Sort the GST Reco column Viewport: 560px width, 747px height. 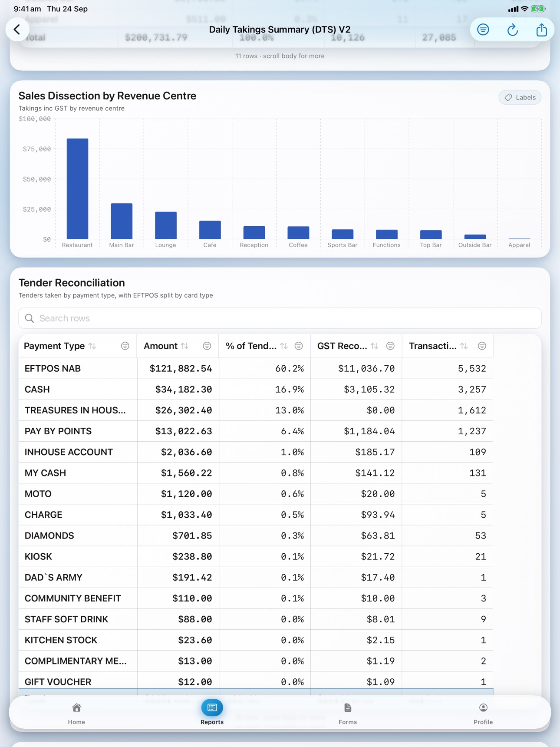(x=375, y=346)
